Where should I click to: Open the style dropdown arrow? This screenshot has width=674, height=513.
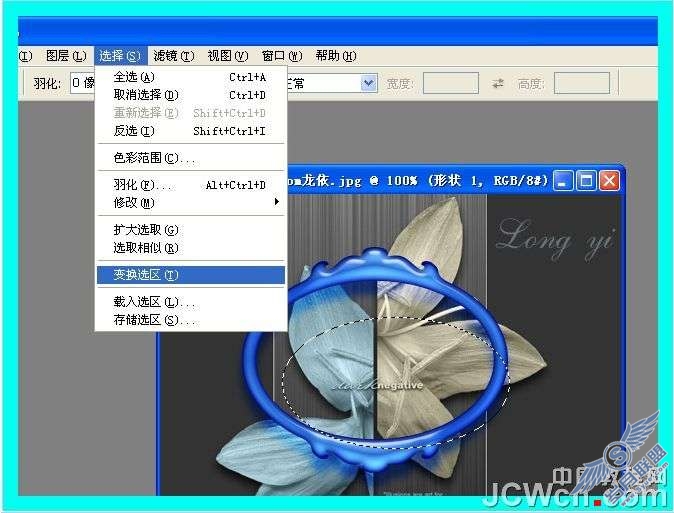pos(369,83)
